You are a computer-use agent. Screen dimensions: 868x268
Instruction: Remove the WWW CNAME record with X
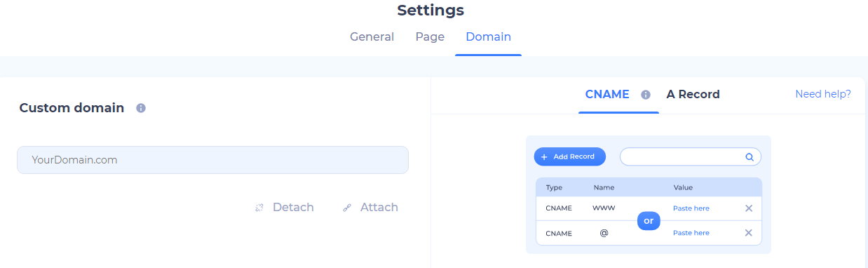[x=748, y=208]
